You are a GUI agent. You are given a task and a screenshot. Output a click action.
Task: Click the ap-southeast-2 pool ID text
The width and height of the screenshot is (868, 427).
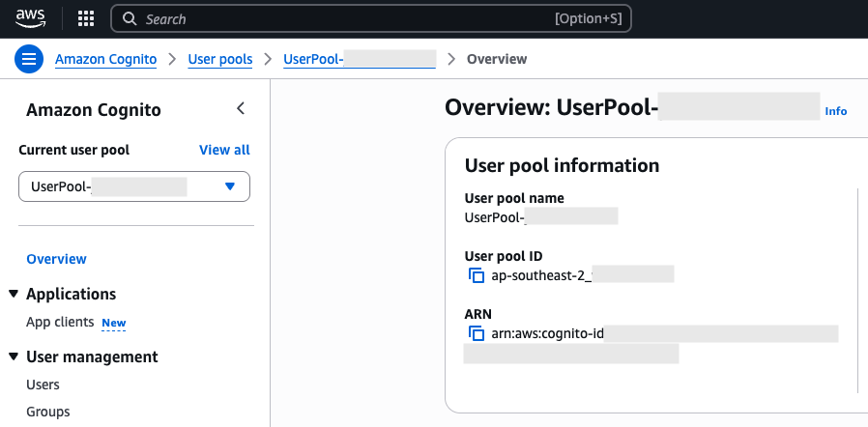(541, 275)
